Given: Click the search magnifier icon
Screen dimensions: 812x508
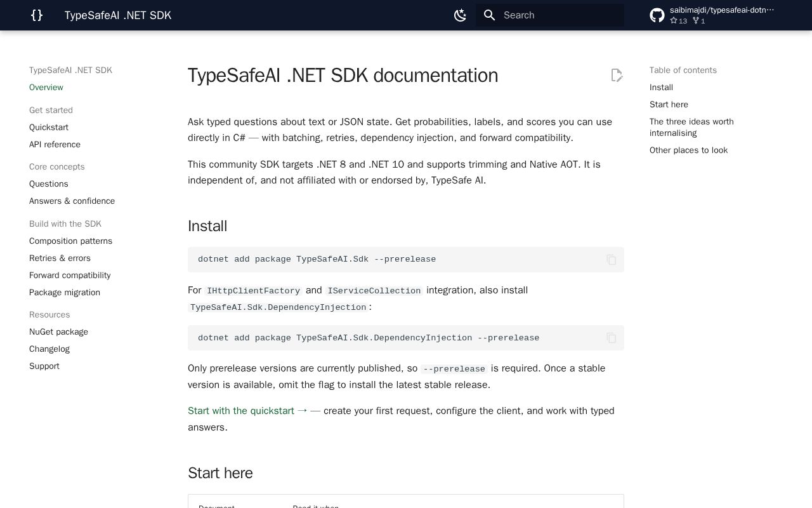Looking at the screenshot, I should pos(489,15).
